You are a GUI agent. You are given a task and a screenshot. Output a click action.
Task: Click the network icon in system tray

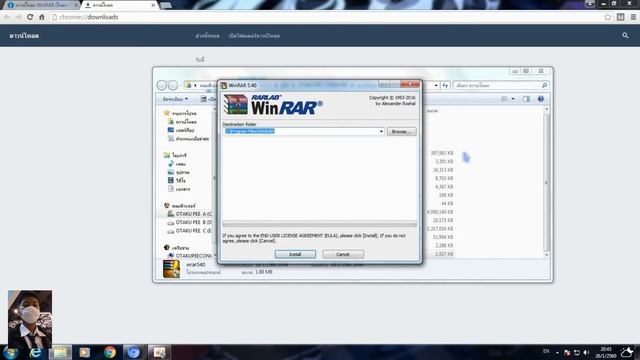pos(577,353)
